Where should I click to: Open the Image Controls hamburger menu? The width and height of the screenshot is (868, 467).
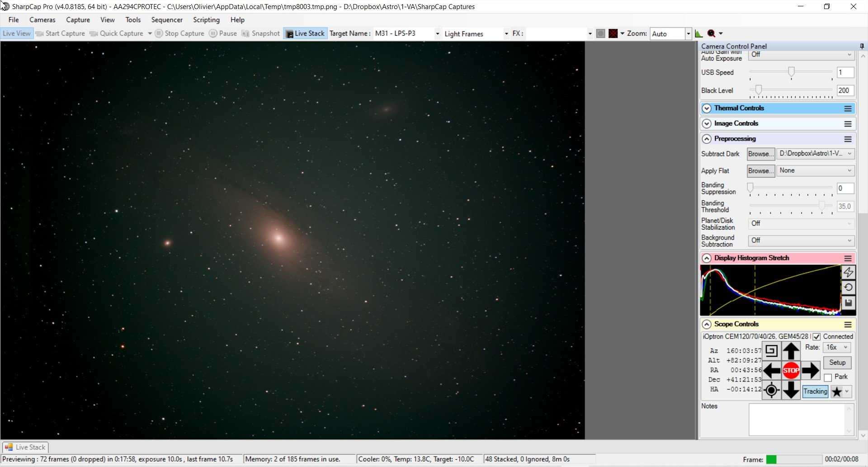click(848, 124)
